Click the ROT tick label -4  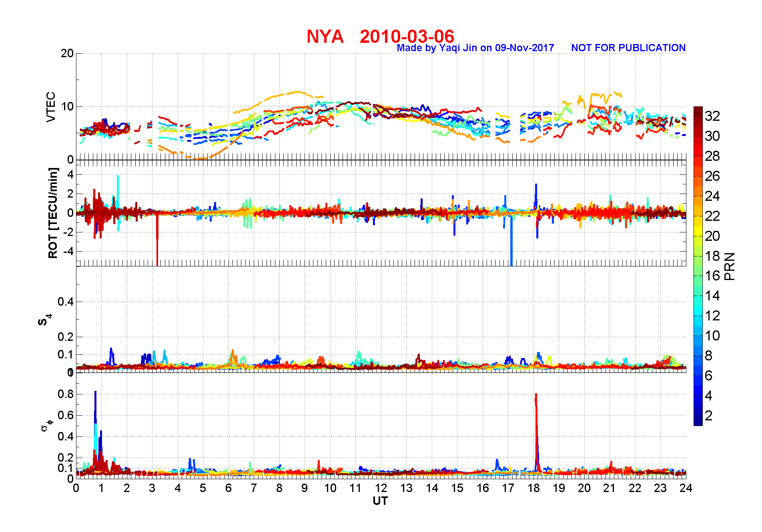pos(69,251)
